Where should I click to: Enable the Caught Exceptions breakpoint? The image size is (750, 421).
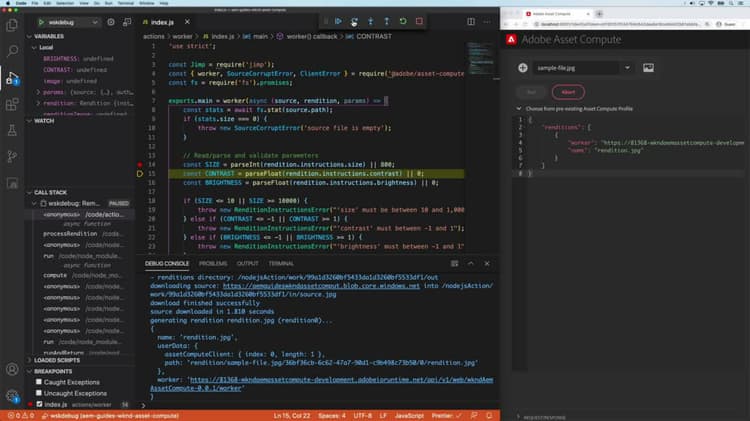coord(39,382)
